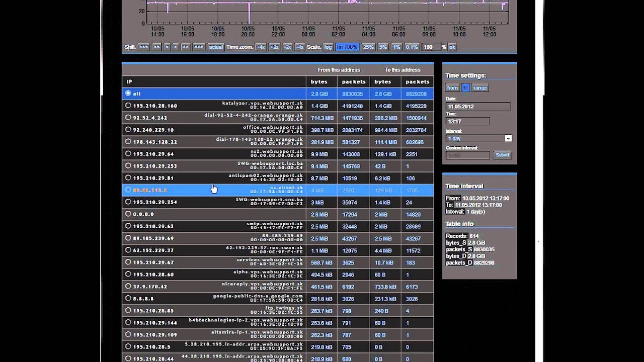Shift graph left with << button
The width and height of the screenshot is (644, 362).
coord(156,47)
